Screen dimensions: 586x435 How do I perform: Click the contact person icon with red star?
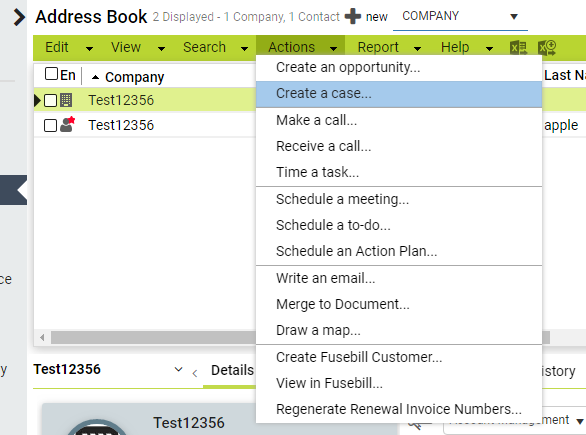(68, 124)
